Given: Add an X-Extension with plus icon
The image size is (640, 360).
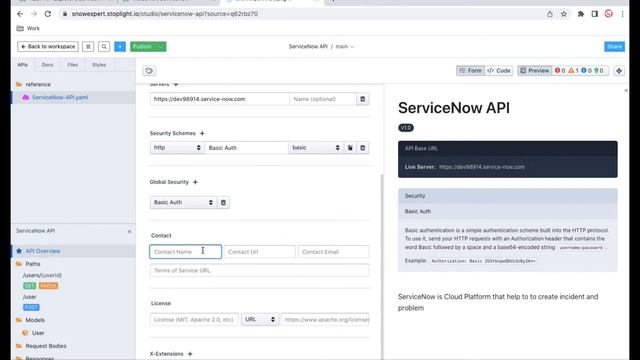Looking at the screenshot, I should pos(190,354).
